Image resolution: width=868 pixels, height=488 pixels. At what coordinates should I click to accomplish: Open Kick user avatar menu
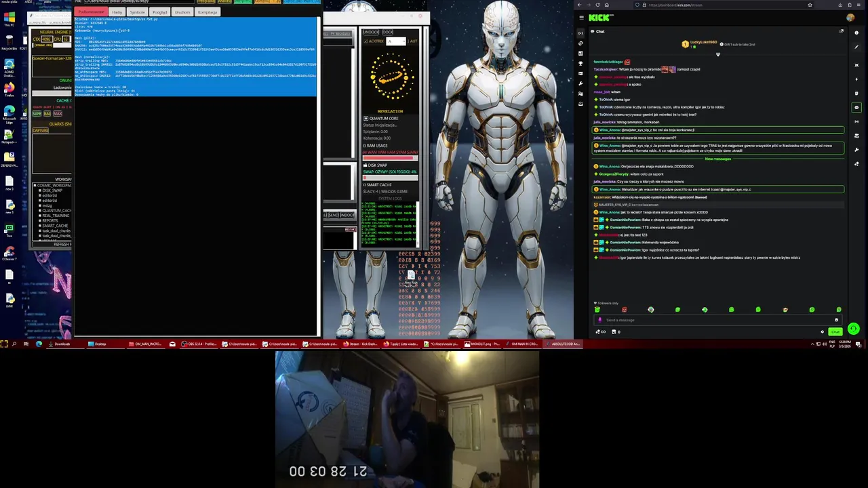click(850, 18)
